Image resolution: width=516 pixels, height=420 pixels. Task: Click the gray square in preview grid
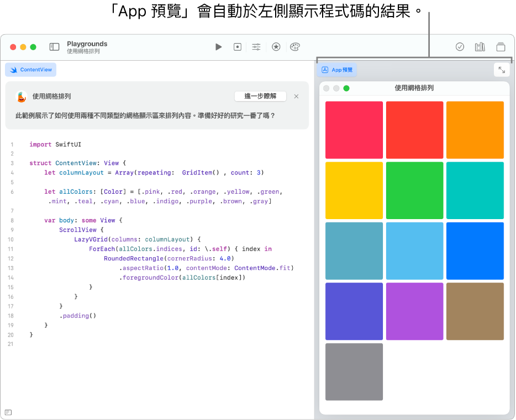pyautogui.click(x=354, y=371)
